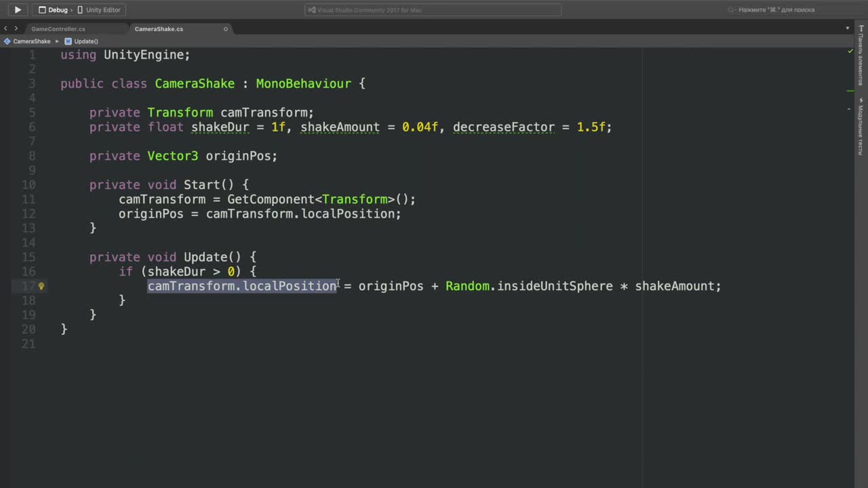The width and height of the screenshot is (868, 488).
Task: Open the Unity Editor target selector
Action: coord(99,10)
